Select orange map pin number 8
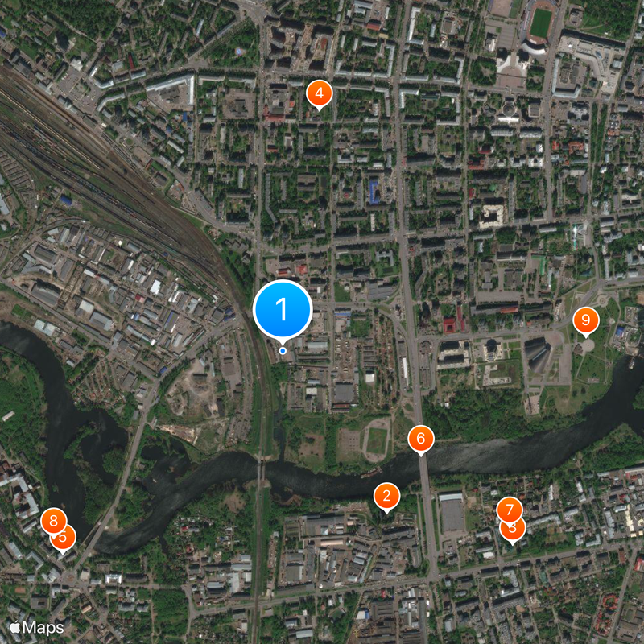Viewport: 644px width, 644px height. pos(53,521)
